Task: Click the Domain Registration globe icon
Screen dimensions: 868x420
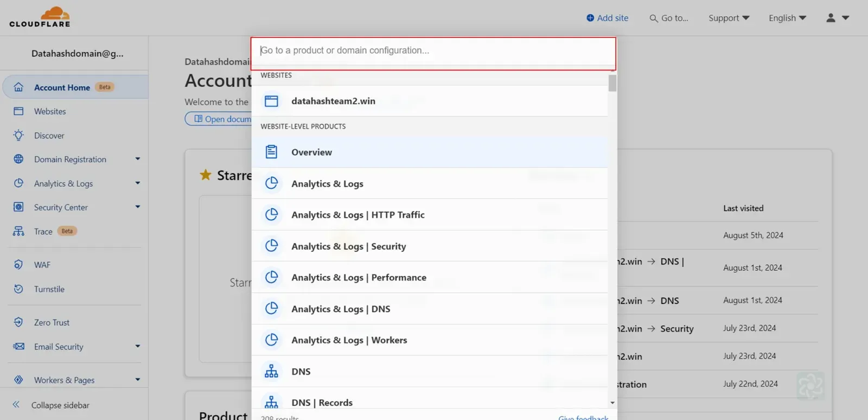Action: click(18, 159)
